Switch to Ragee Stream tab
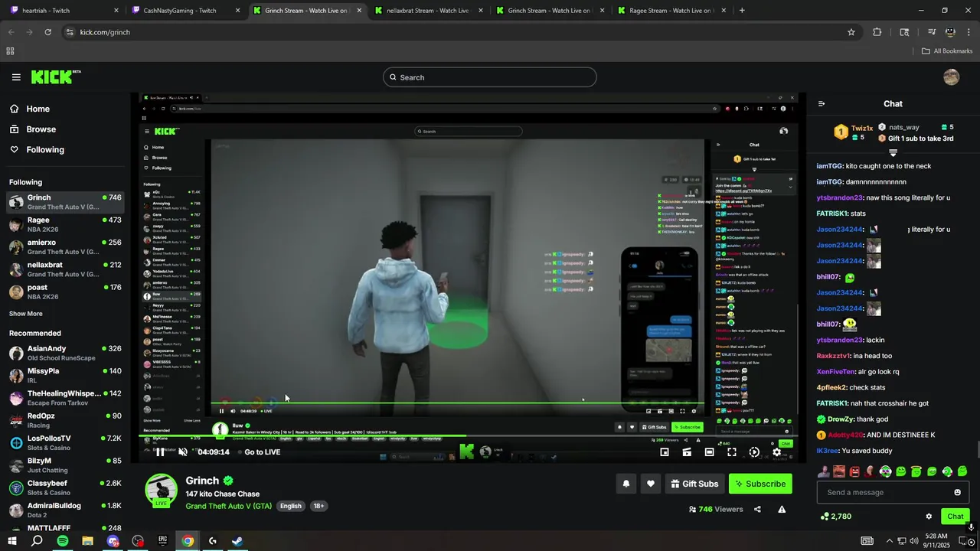Image resolution: width=980 pixels, height=551 pixels. click(671, 11)
